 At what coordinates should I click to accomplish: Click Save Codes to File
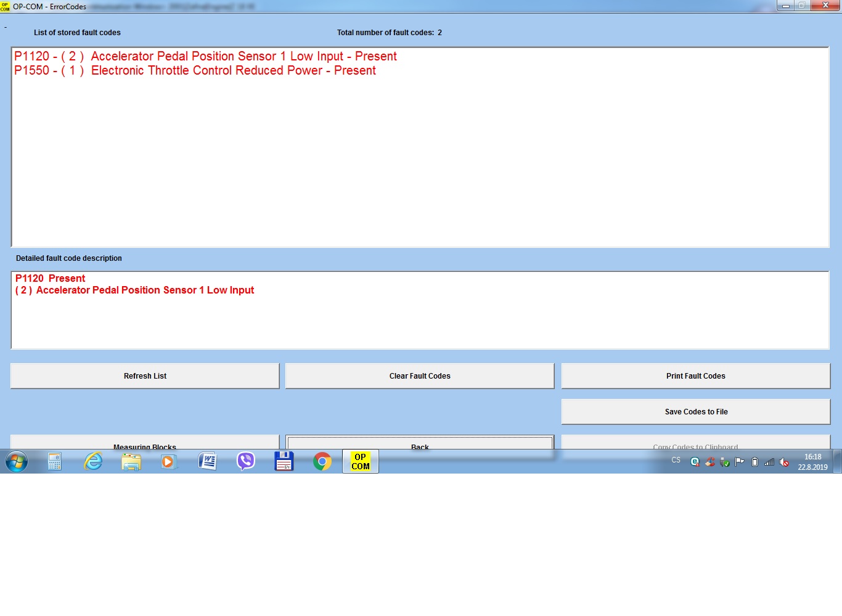(695, 412)
